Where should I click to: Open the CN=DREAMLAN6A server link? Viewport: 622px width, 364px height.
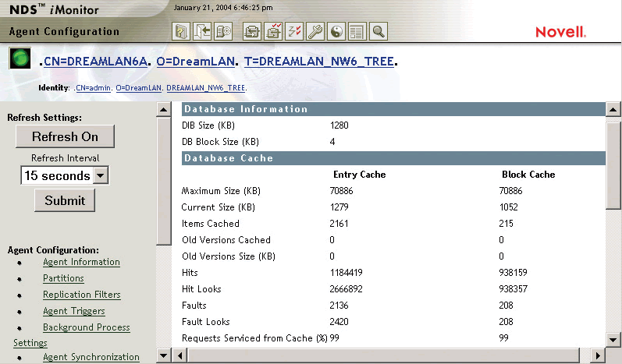(95, 62)
